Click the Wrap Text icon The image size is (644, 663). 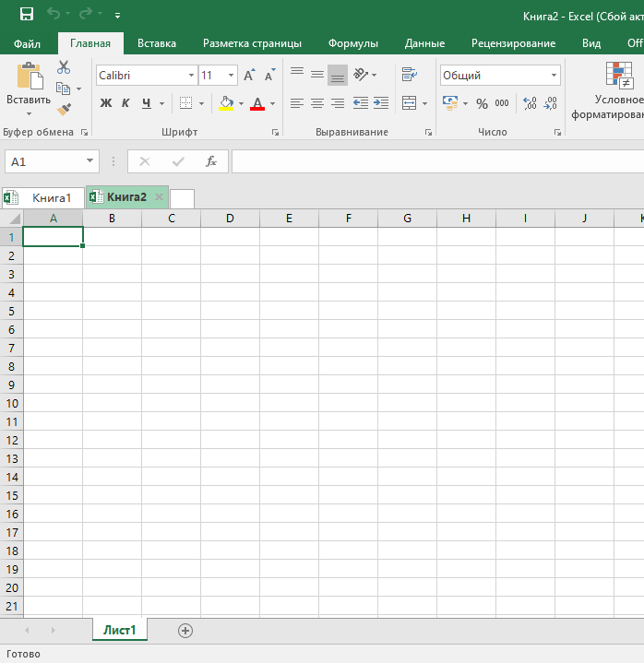point(410,75)
